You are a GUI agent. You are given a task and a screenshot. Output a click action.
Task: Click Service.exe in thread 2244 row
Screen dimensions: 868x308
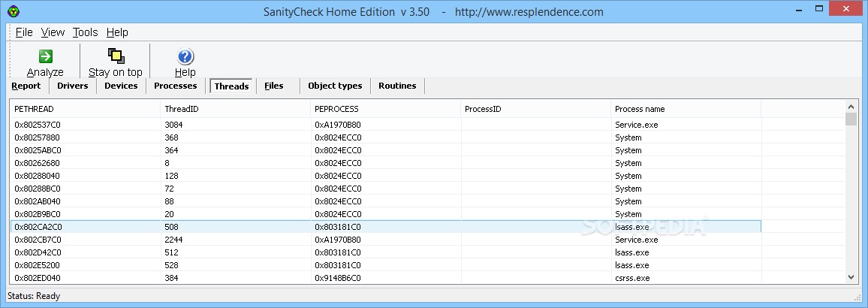pyautogui.click(x=637, y=240)
